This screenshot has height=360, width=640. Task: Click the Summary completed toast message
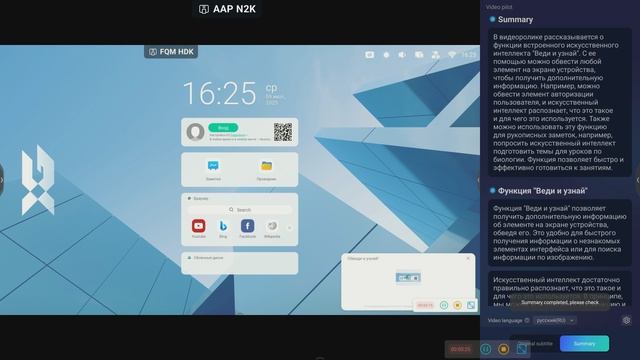(560, 302)
